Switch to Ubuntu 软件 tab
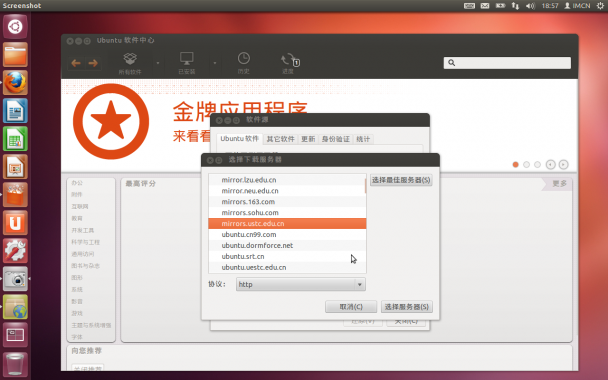 (240, 139)
